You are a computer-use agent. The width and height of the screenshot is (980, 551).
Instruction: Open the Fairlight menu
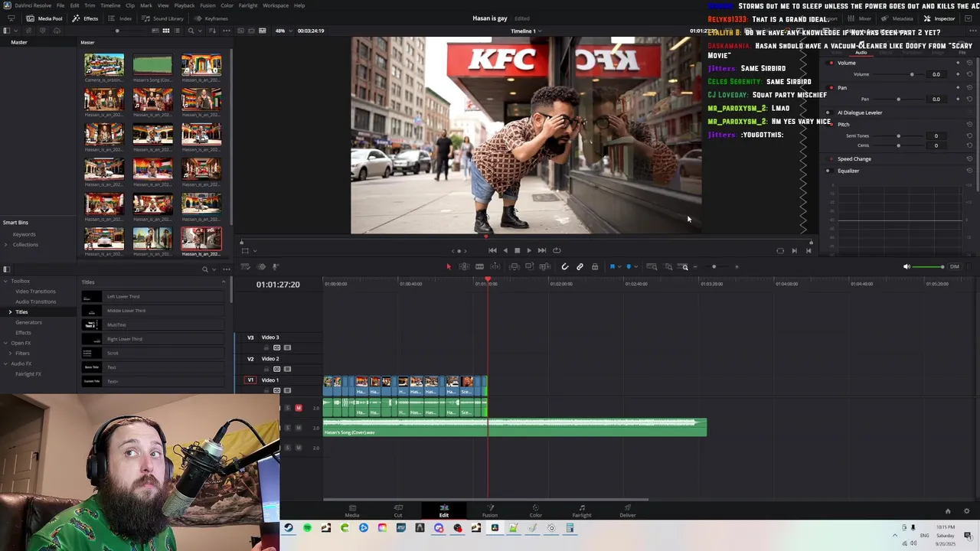point(248,5)
